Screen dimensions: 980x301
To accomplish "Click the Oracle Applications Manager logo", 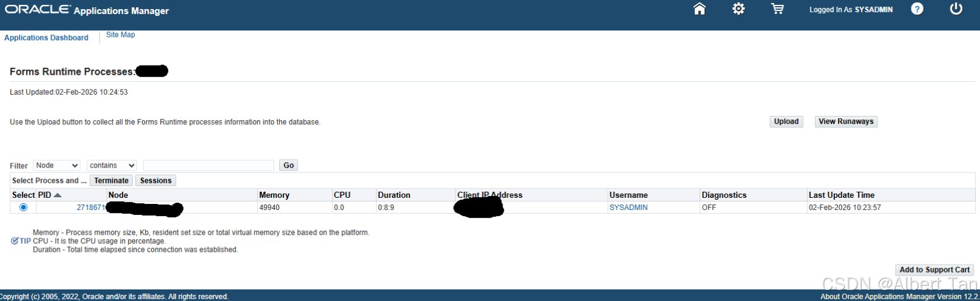I will click(87, 10).
